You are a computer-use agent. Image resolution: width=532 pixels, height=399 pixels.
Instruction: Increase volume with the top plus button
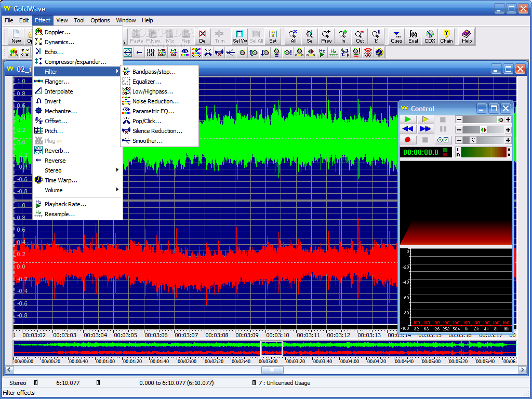pos(508,120)
